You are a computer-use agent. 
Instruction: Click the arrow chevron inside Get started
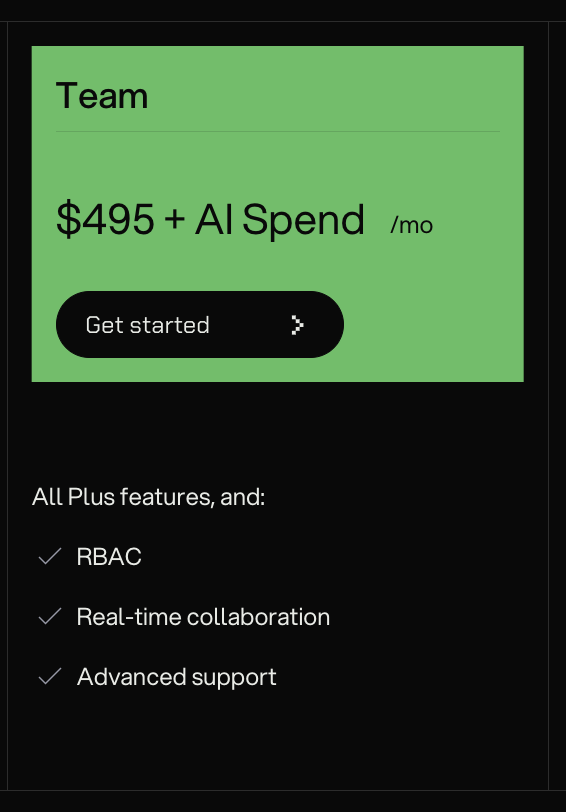[x=297, y=325]
